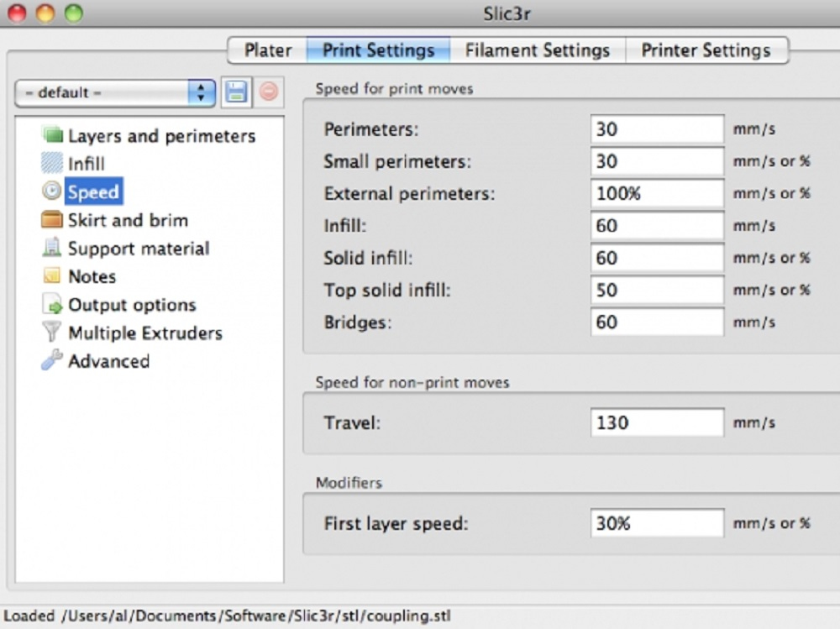Click the Infill hatched pattern icon
840x629 pixels.
click(x=52, y=163)
